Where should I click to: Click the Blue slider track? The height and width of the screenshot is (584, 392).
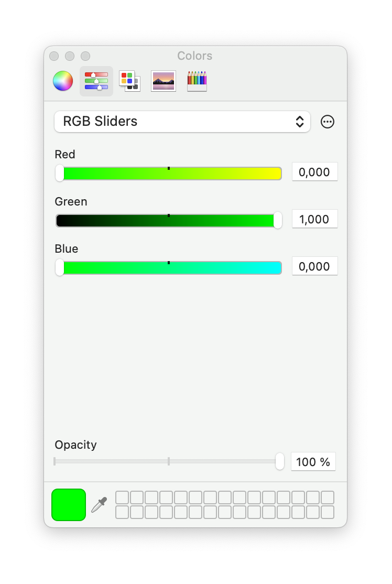click(x=169, y=268)
